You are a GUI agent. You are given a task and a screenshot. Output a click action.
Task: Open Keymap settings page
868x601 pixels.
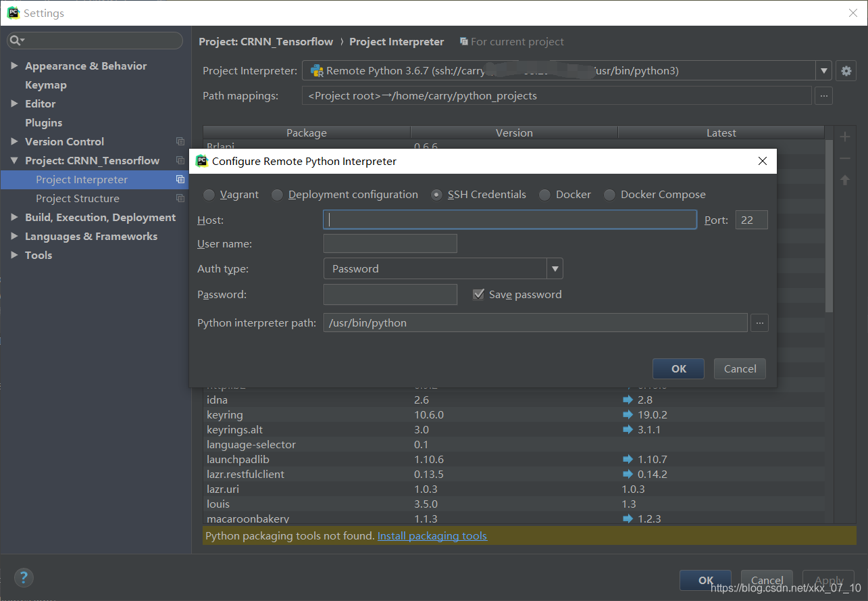coord(46,85)
